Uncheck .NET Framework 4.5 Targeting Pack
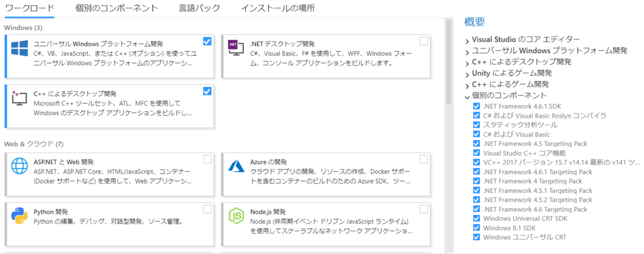The height and width of the screenshot is (254, 644). click(x=477, y=143)
